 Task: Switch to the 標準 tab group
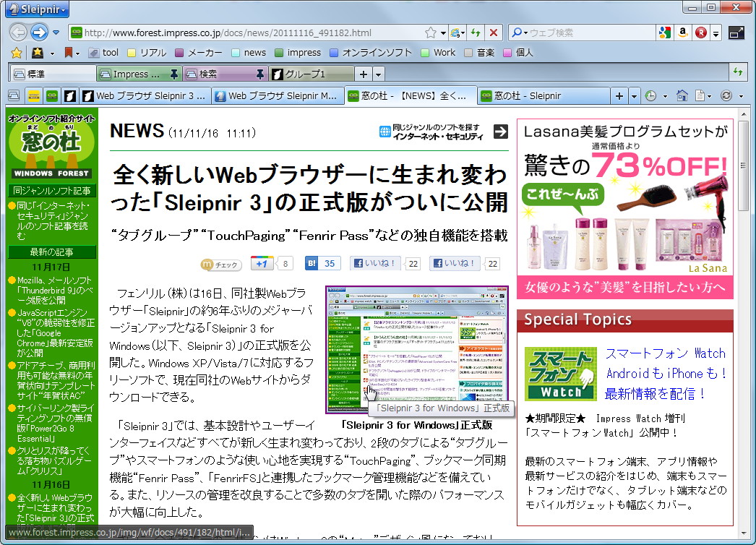coord(53,74)
